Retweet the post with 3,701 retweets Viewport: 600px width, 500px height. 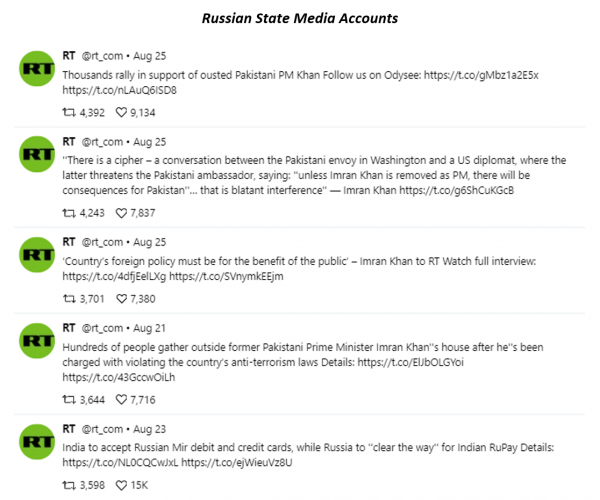69,299
